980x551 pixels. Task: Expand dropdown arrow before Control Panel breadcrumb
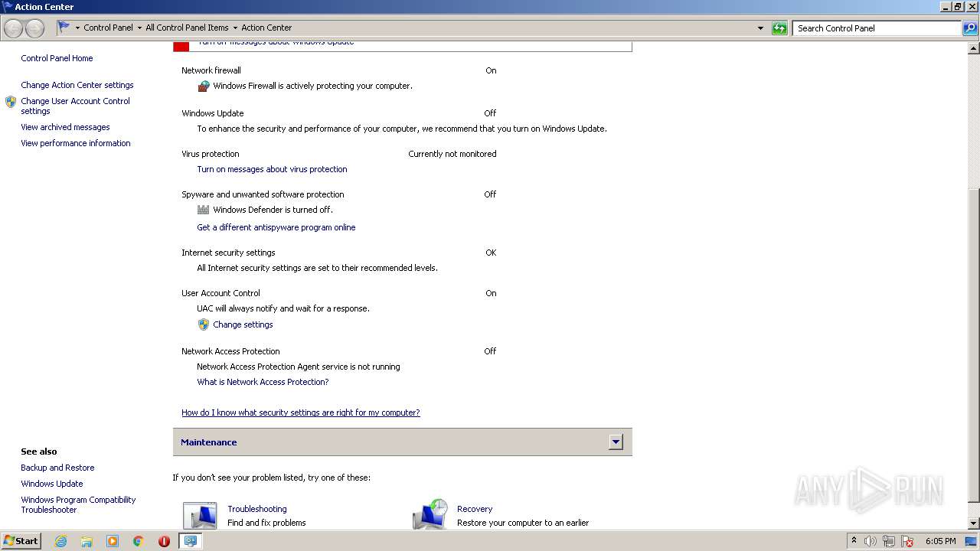[77, 28]
